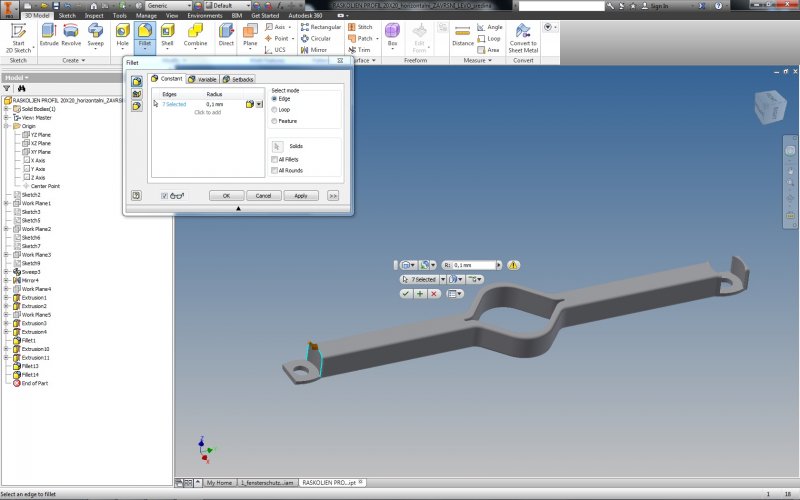Image resolution: width=800 pixels, height=500 pixels.
Task: Expand Extrusion1 node
Action: [x=7, y=297]
